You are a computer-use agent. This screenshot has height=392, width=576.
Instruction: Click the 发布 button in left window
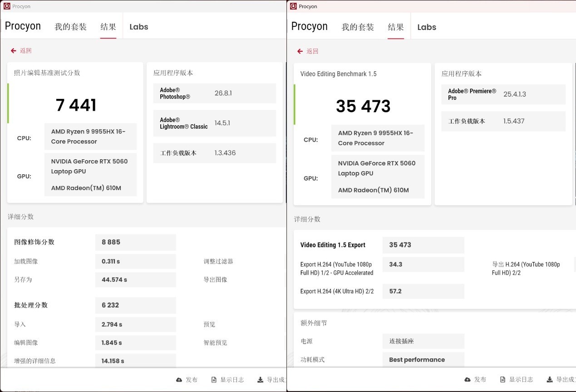187,380
